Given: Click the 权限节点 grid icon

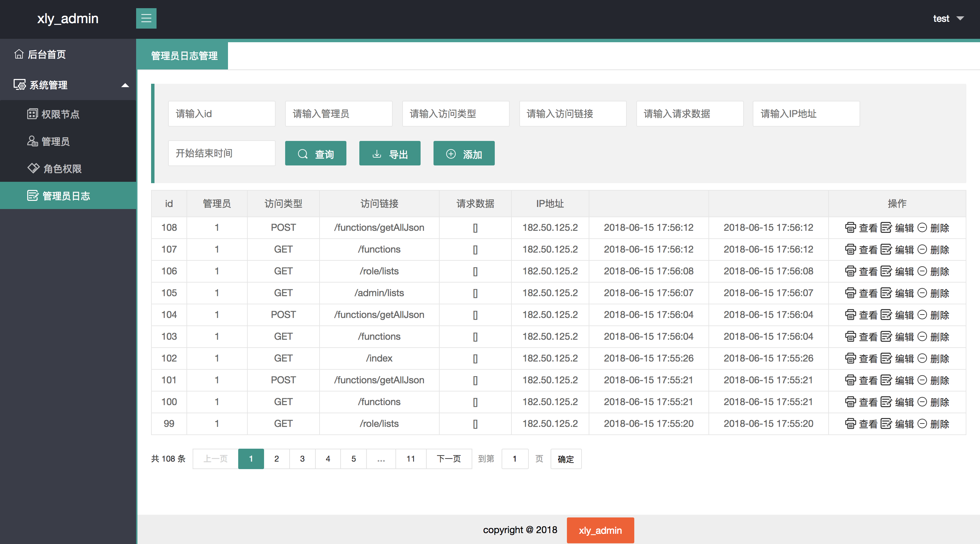Looking at the screenshot, I should [32, 114].
